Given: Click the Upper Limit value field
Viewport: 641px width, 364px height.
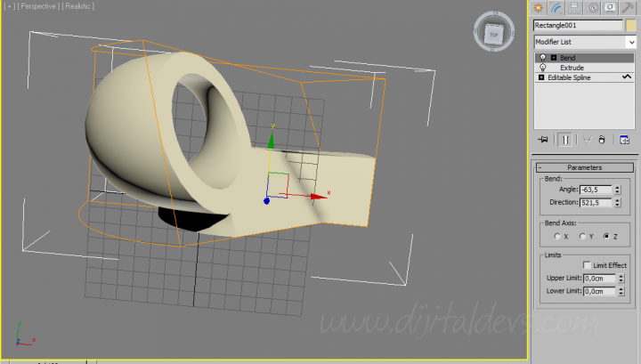Looking at the screenshot, I should coord(600,279).
